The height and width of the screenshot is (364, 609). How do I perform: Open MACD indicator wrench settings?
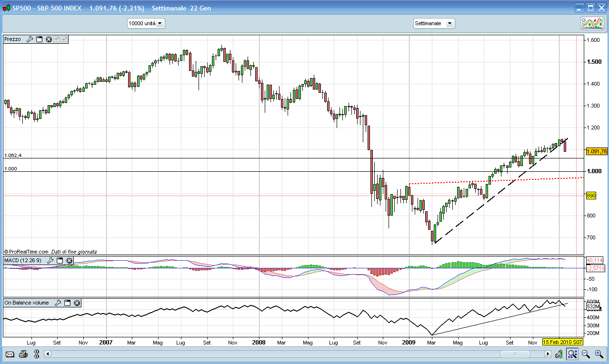pyautogui.click(x=50, y=260)
